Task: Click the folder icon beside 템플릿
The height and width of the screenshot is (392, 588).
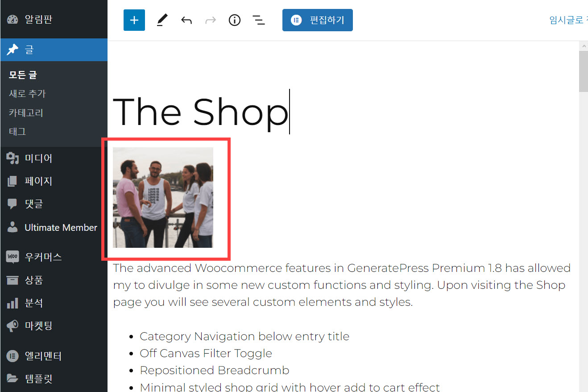Action: (12, 379)
